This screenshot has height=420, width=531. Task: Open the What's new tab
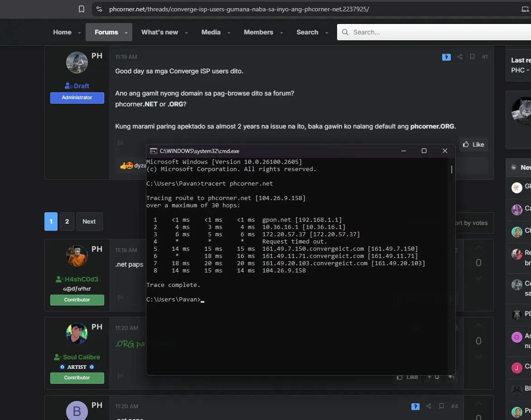(x=159, y=32)
